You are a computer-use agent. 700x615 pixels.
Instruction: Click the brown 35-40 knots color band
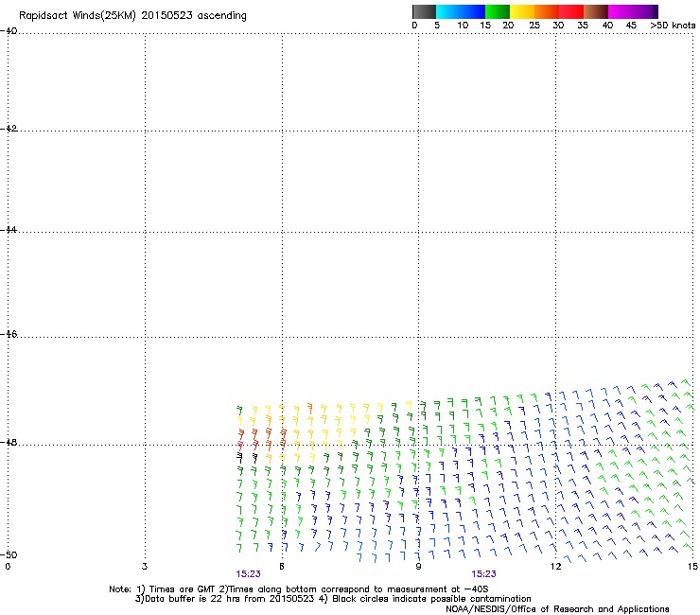coord(596,11)
